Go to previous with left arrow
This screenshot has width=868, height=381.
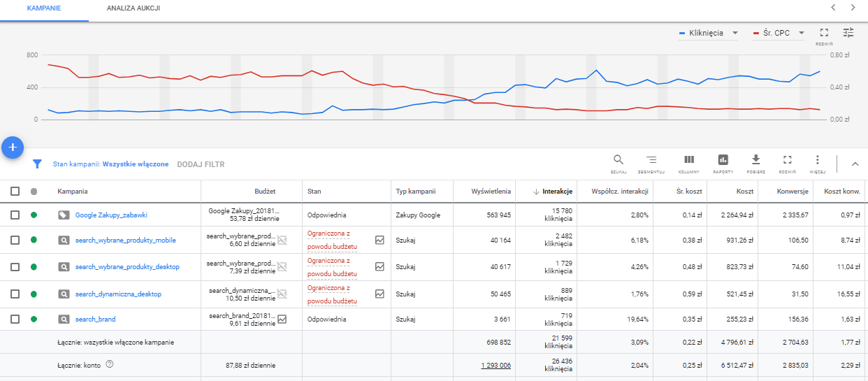833,8
